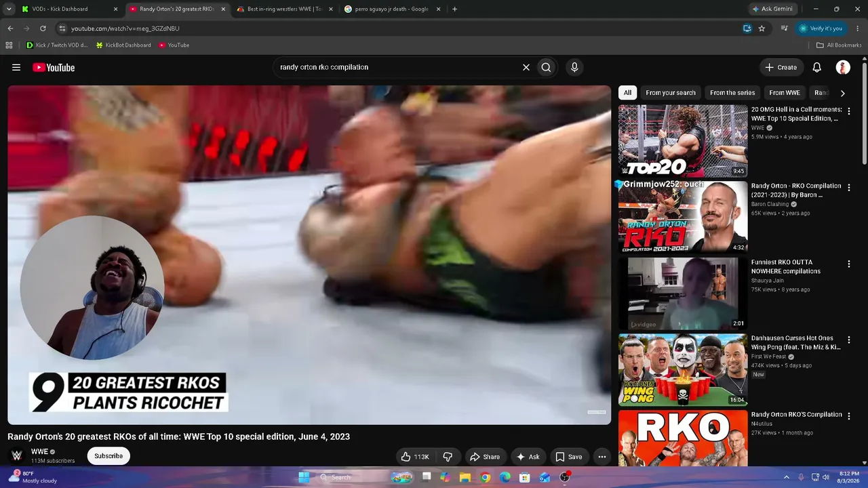Viewport: 868px width, 488px height.
Task: Like the video with thumbs up
Action: [414, 457]
